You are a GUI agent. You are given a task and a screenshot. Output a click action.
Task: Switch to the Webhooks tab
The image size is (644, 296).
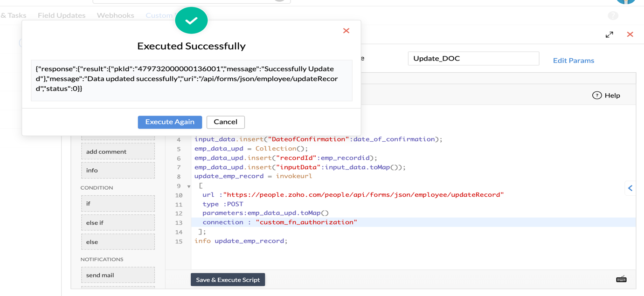(x=115, y=15)
